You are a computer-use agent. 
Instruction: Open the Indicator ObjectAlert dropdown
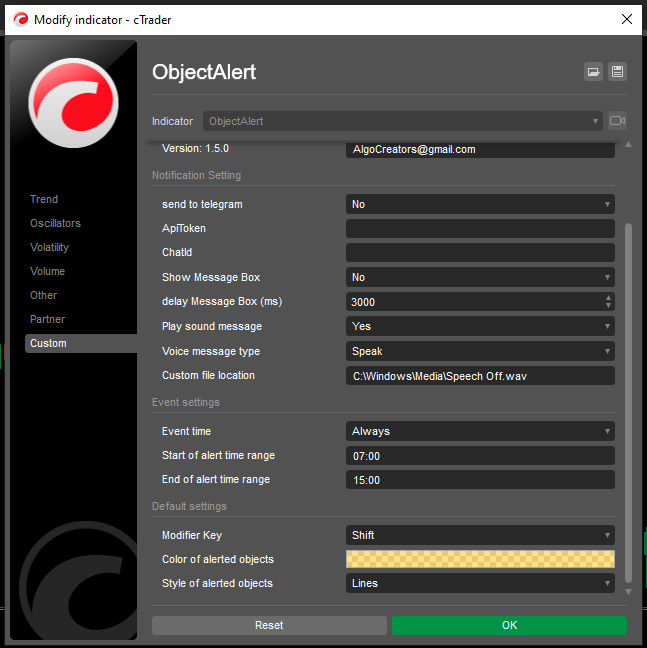pos(402,121)
